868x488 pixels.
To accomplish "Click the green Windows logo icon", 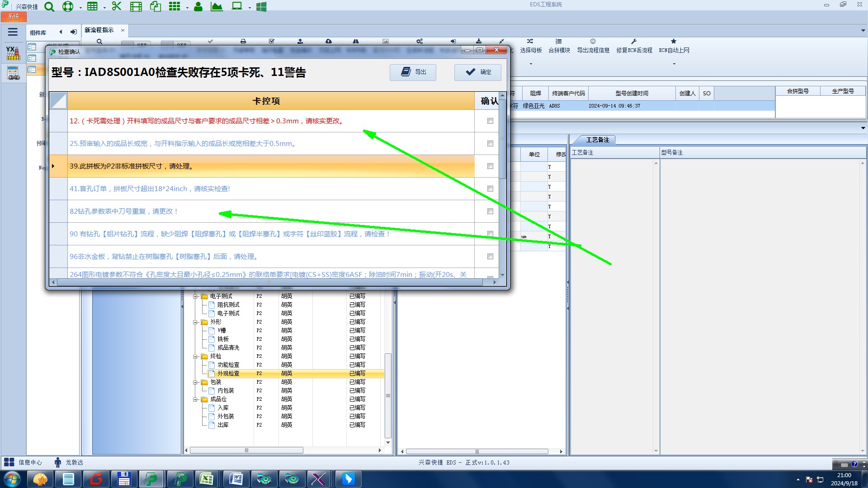I will [261, 7].
